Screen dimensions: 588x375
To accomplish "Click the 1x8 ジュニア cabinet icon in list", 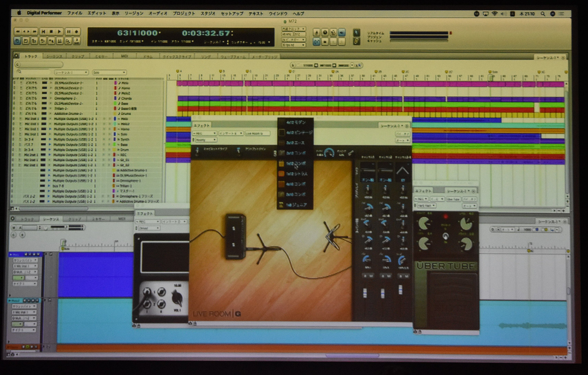I will click(281, 205).
